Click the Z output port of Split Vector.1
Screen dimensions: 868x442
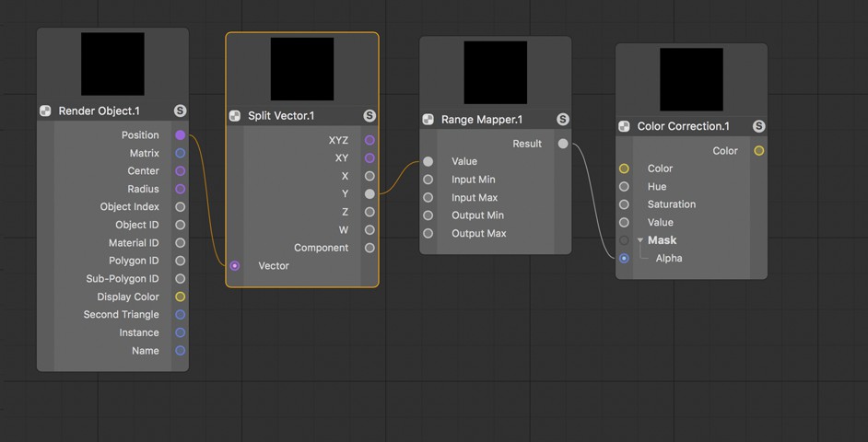point(369,212)
